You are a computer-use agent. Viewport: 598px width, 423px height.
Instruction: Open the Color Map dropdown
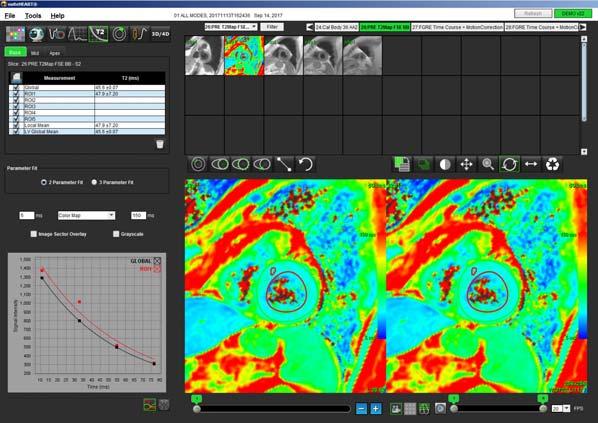(x=86, y=216)
